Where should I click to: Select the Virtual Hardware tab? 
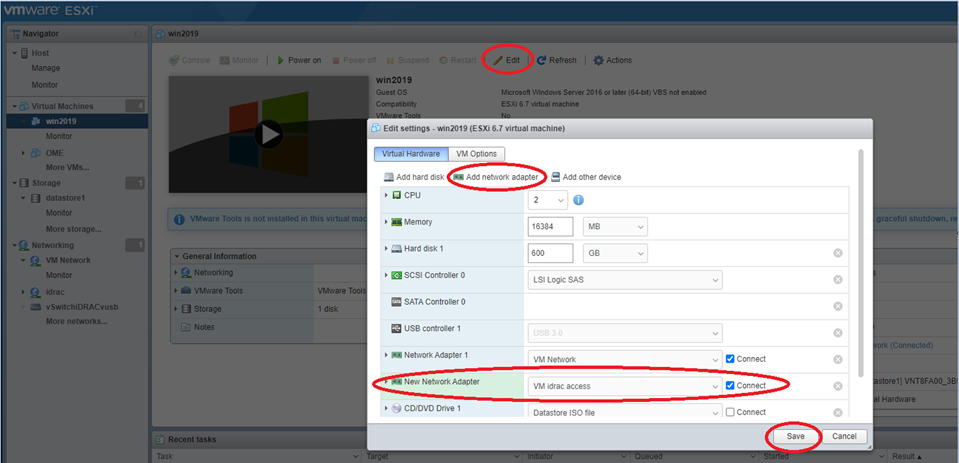[x=411, y=154]
